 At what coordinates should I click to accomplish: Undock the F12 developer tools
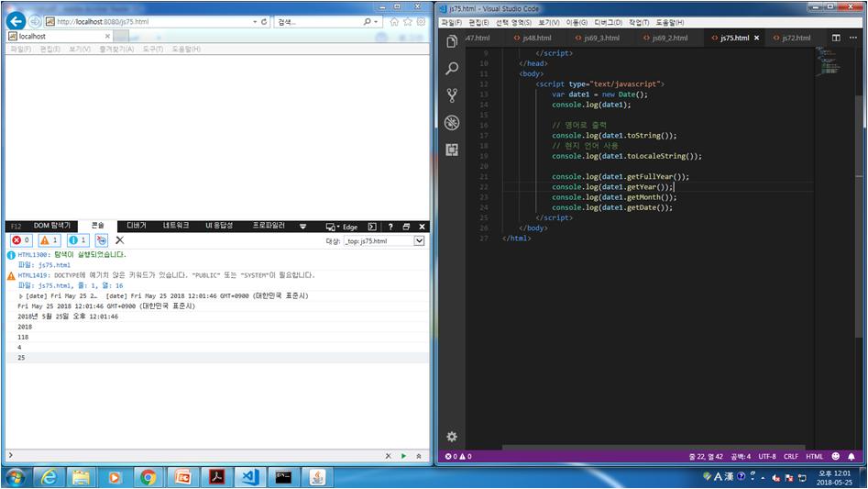[406, 227]
